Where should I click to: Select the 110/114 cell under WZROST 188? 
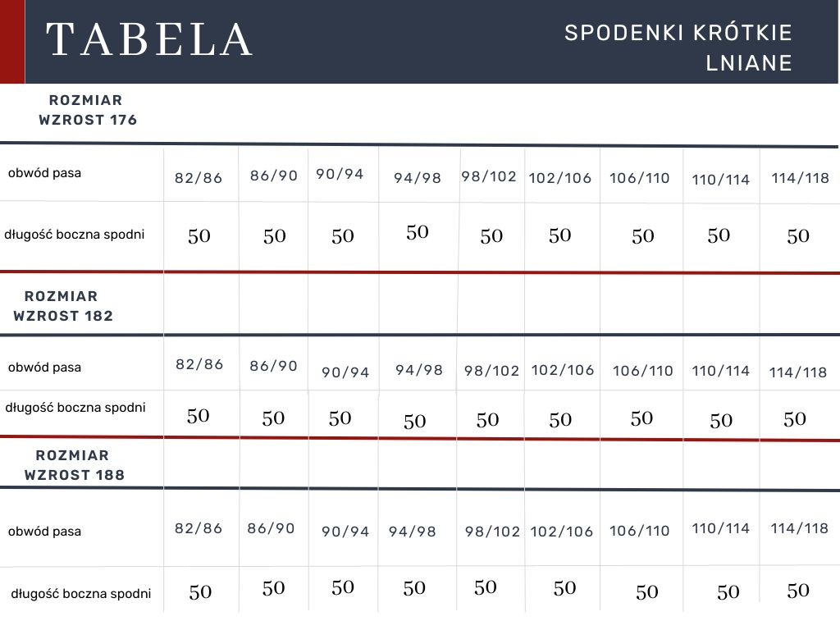(720, 528)
